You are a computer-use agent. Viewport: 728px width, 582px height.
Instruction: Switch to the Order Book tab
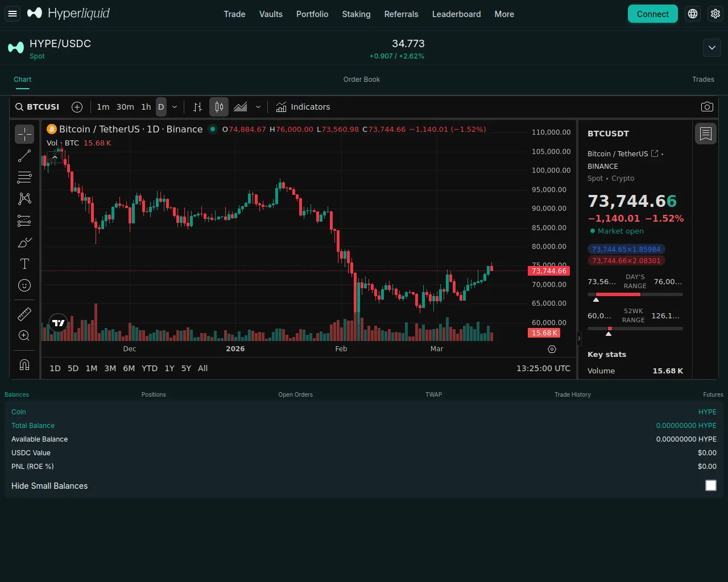click(x=361, y=80)
